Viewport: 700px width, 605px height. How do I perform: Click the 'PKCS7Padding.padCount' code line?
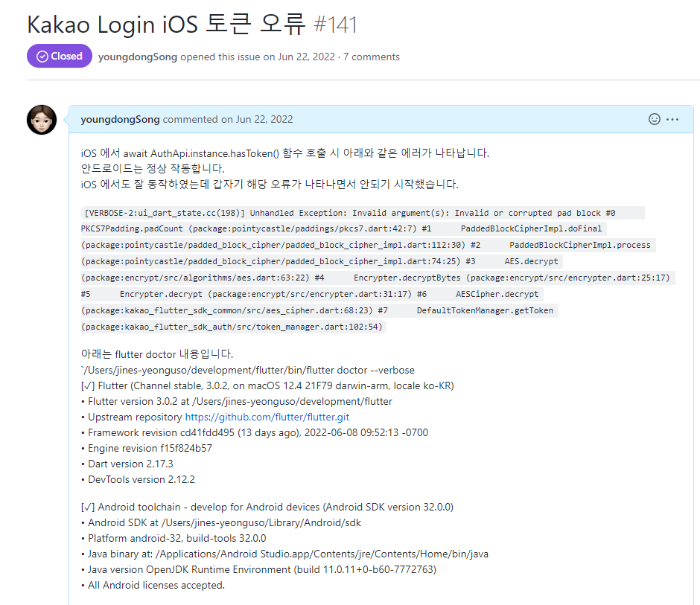tap(344, 229)
